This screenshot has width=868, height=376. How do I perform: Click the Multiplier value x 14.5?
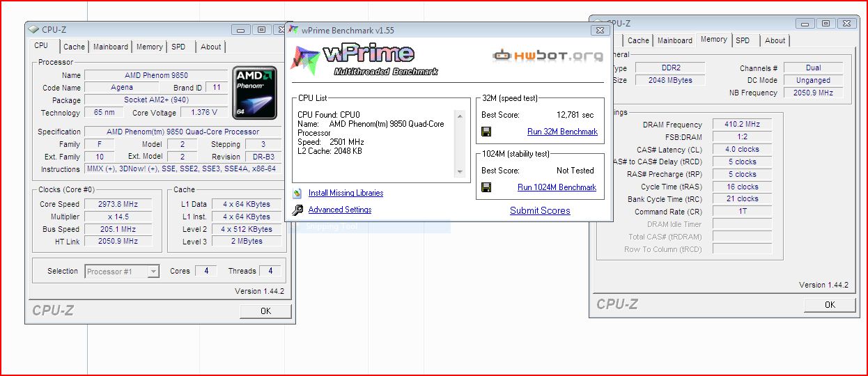[x=118, y=217]
